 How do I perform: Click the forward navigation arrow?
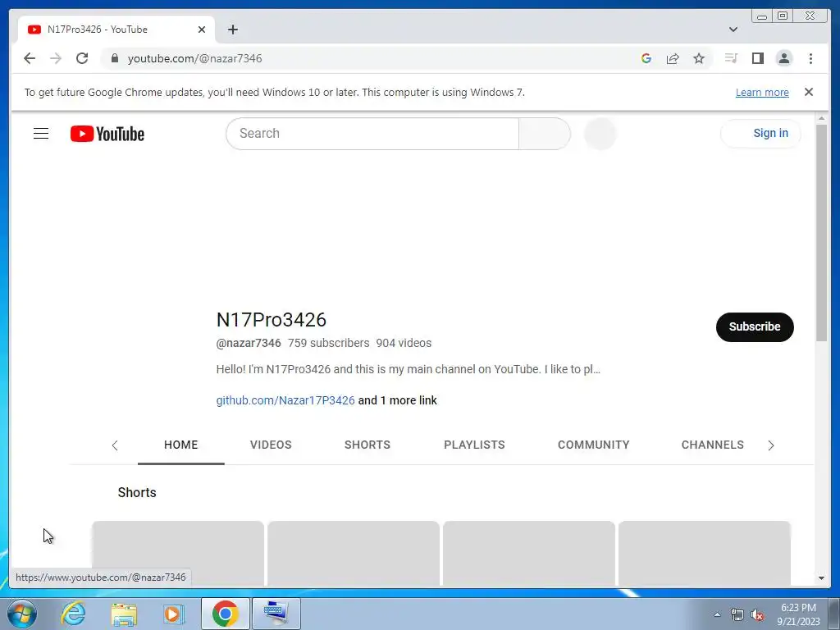55,58
